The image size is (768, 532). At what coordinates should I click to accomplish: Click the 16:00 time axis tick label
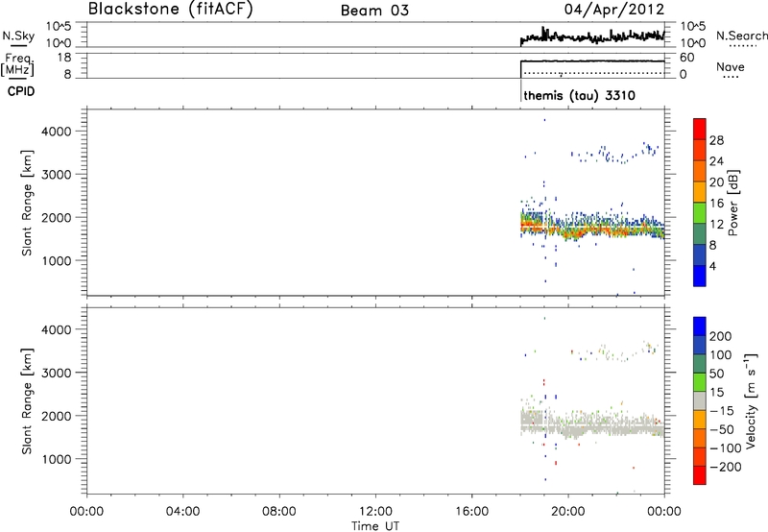471,512
